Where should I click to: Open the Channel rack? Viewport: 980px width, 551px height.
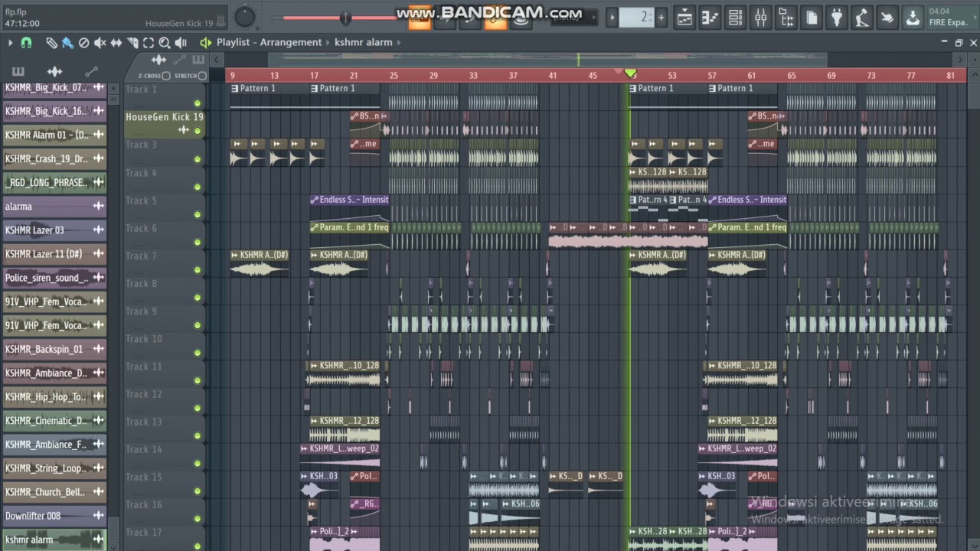pyautogui.click(x=735, y=17)
